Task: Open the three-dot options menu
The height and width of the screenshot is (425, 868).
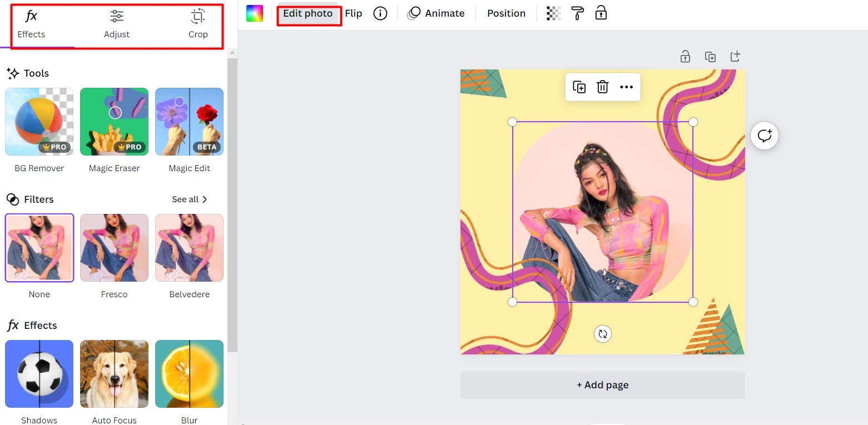Action: [x=627, y=87]
